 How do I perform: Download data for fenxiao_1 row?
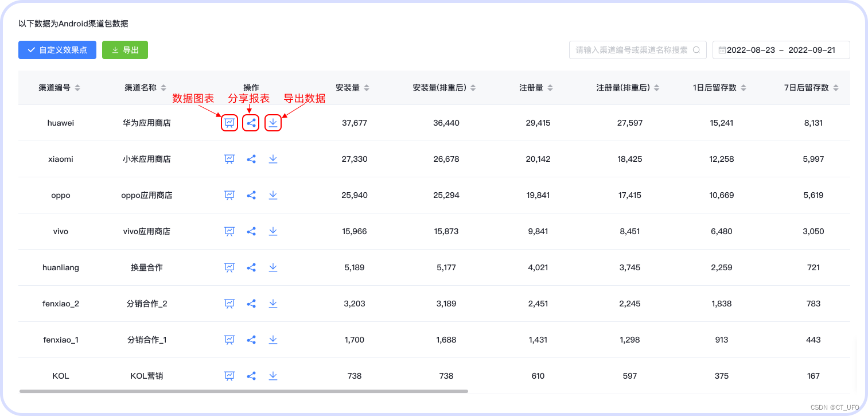(273, 340)
